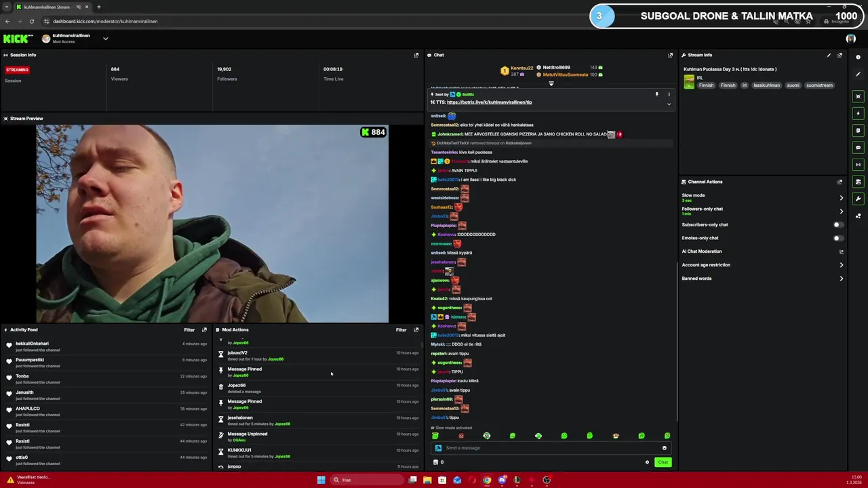Toggle the channel actions sidebar icon
This screenshot has width=868, height=488.
[x=858, y=182]
